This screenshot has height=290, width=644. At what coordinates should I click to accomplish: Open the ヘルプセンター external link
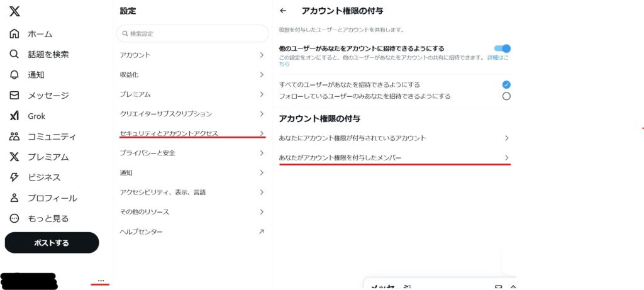coord(192,232)
